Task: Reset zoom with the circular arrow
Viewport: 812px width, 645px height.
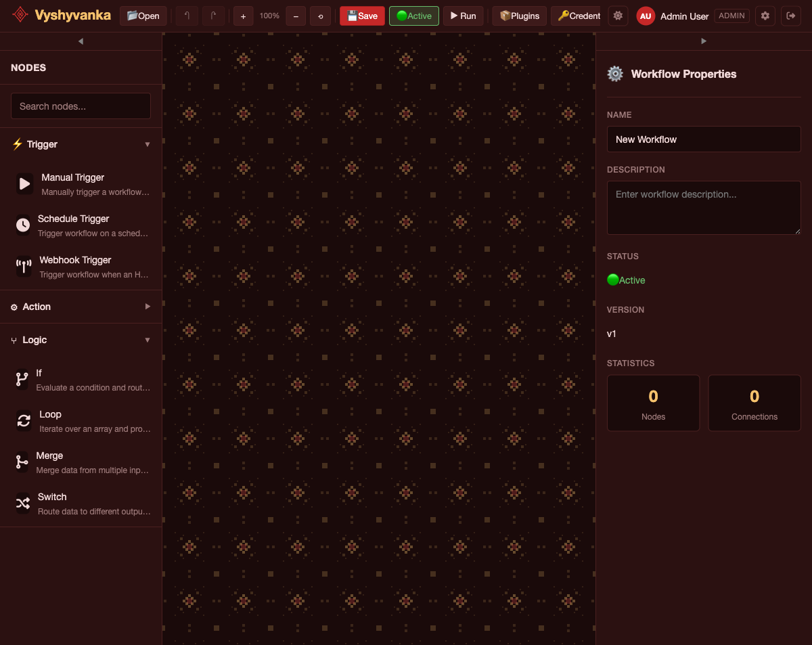Action: (320, 16)
